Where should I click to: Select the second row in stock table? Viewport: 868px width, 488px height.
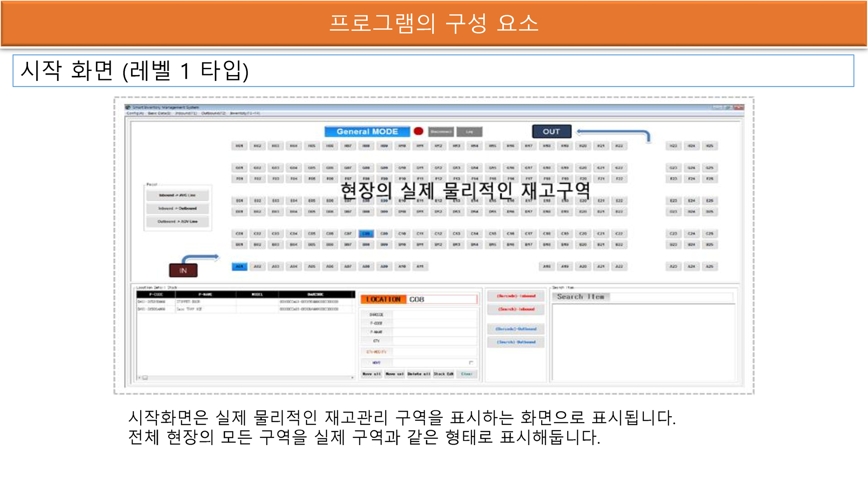click(245, 309)
